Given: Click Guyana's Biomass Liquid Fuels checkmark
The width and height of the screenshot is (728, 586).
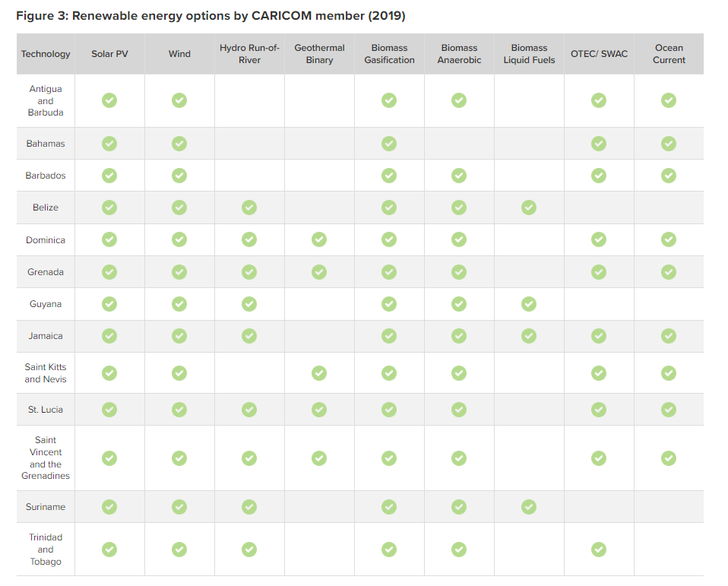Looking at the screenshot, I should 529,304.
